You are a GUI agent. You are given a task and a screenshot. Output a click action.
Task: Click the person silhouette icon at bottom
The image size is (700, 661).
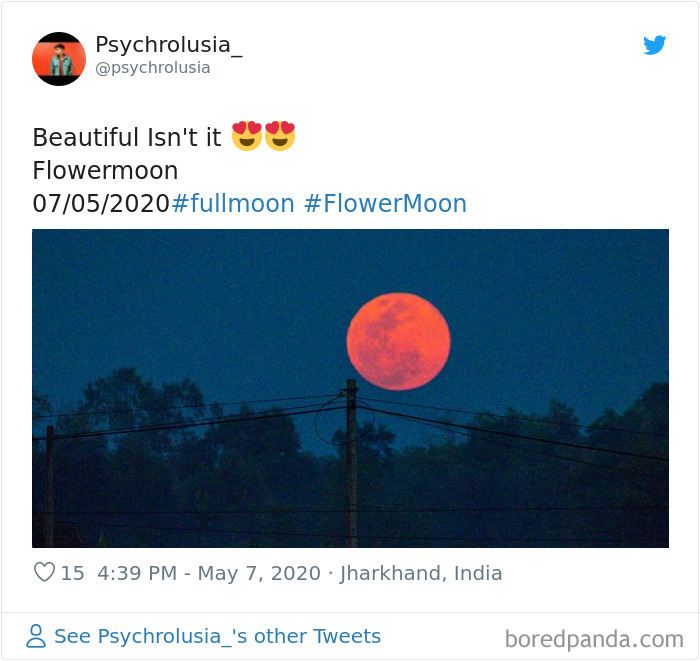click(x=36, y=636)
